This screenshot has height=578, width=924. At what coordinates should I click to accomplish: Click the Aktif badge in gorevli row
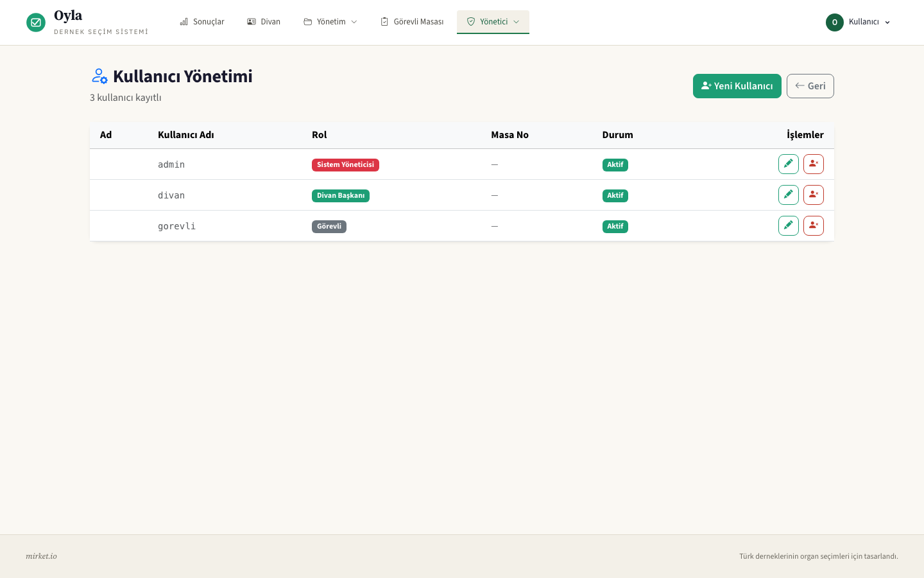pos(615,227)
